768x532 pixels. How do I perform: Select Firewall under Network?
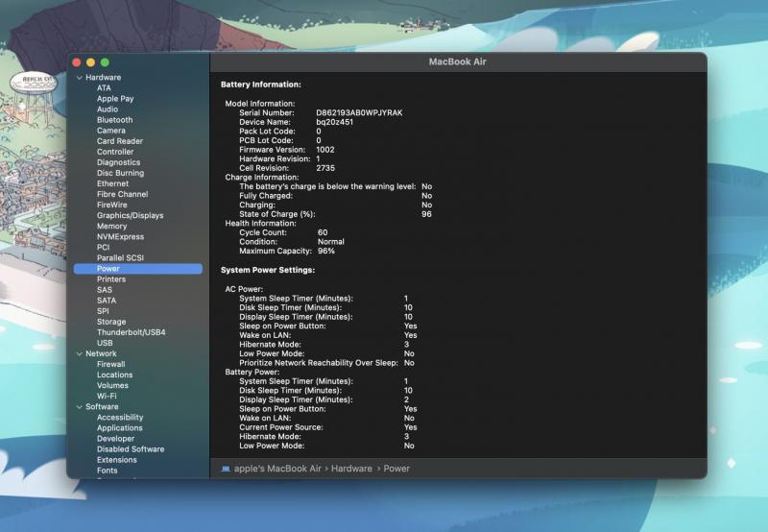point(111,365)
